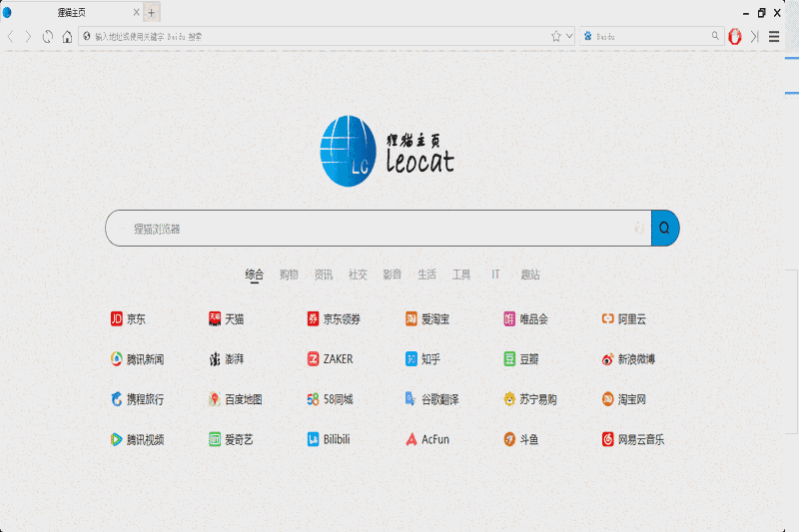This screenshot has height=532, width=799.
Task: Go back using the back arrow
Action: (10, 37)
